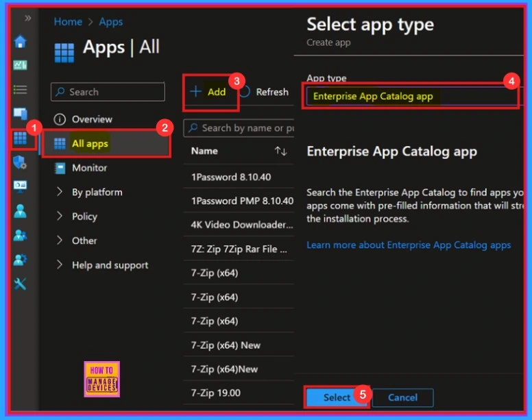Click the Refresh icon in the toolbar

(x=245, y=92)
